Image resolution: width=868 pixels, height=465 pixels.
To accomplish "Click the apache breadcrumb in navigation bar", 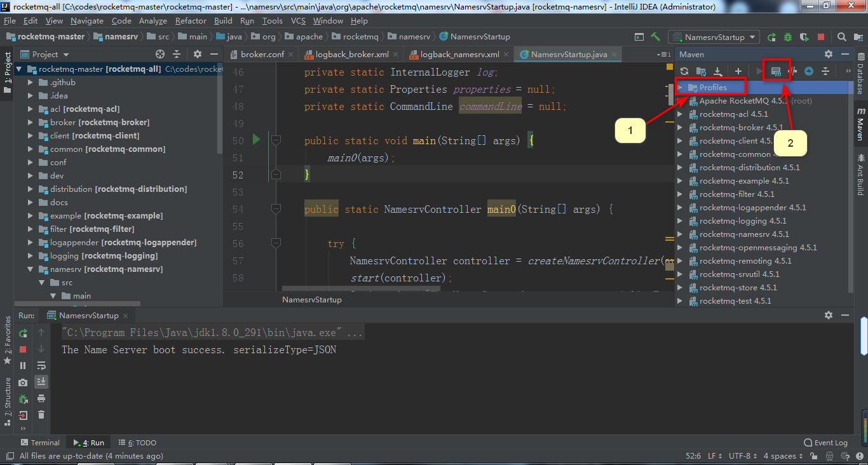I will (303, 37).
